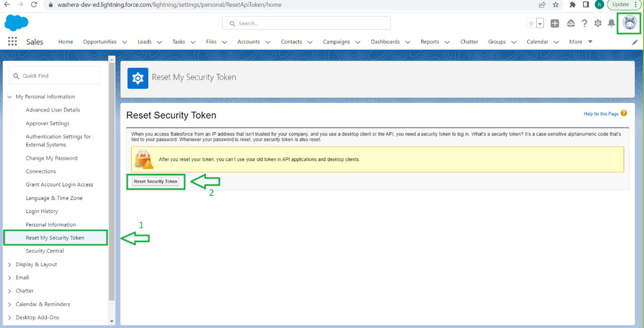Open Grant Account Login Access
The height and width of the screenshot is (328, 644).
tap(59, 185)
